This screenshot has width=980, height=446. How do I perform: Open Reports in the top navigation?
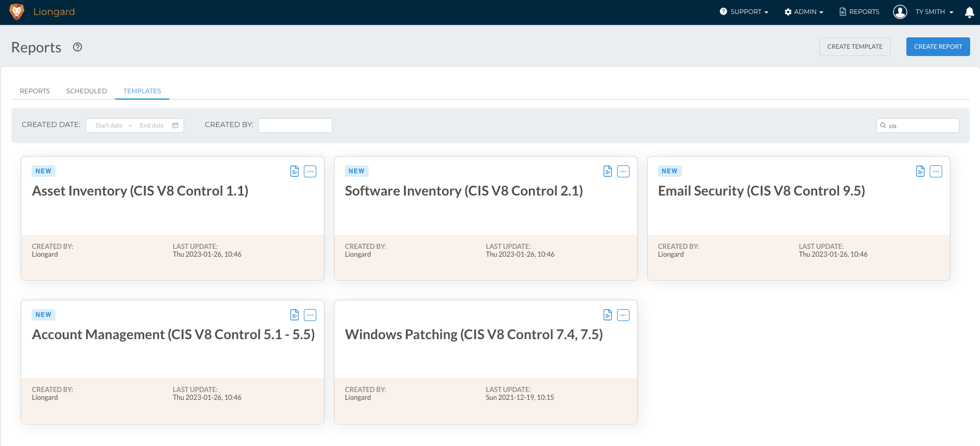pos(859,12)
